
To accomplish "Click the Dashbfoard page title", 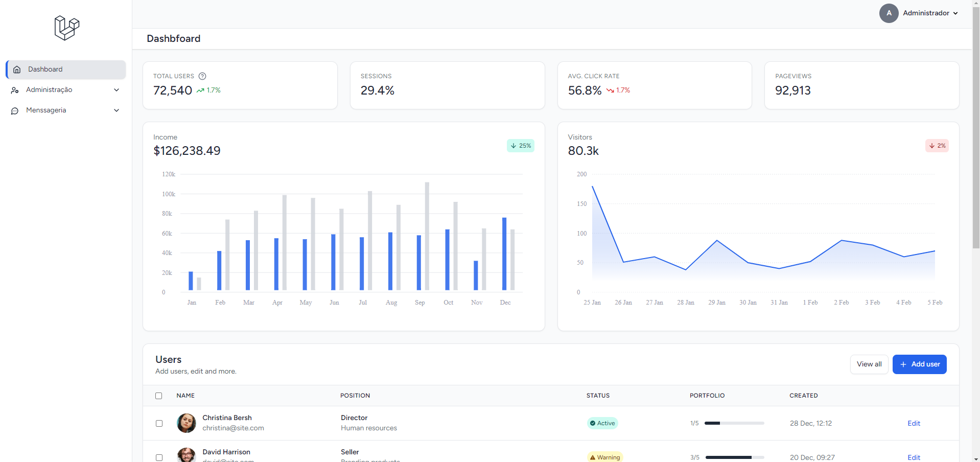I will click(x=174, y=39).
